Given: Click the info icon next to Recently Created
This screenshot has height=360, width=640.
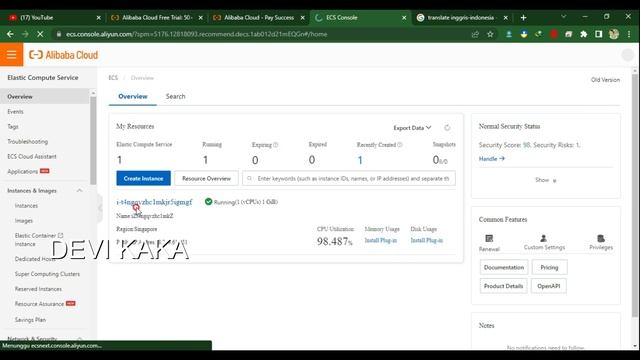Looking at the screenshot, I should (400, 145).
